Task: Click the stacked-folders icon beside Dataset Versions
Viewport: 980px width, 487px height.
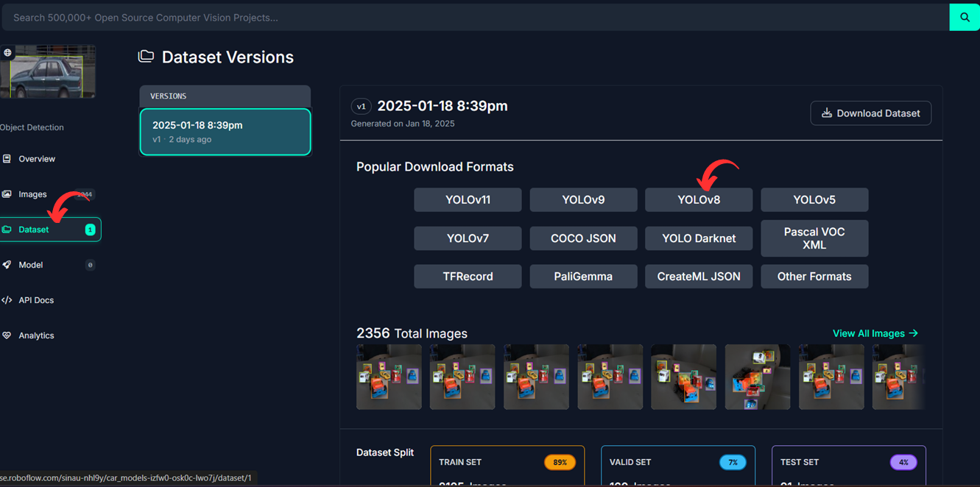Action: tap(146, 57)
